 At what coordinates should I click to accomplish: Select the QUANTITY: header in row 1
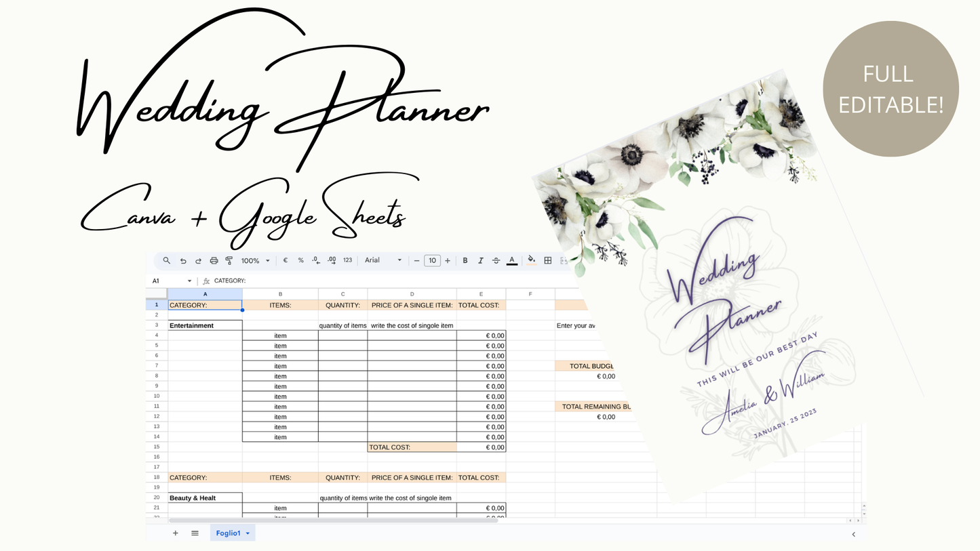pyautogui.click(x=343, y=305)
